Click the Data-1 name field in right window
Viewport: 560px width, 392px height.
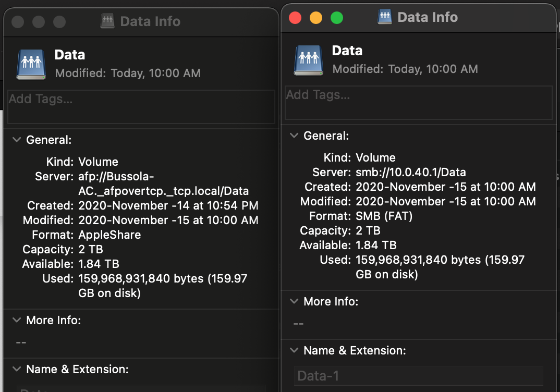[417, 375]
